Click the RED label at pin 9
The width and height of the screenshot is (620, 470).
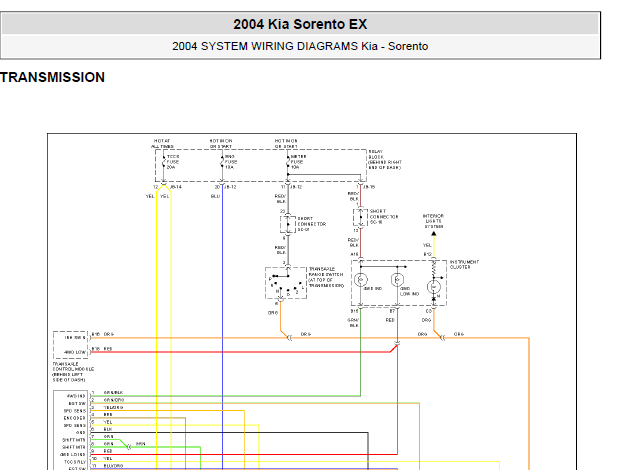click(108, 451)
